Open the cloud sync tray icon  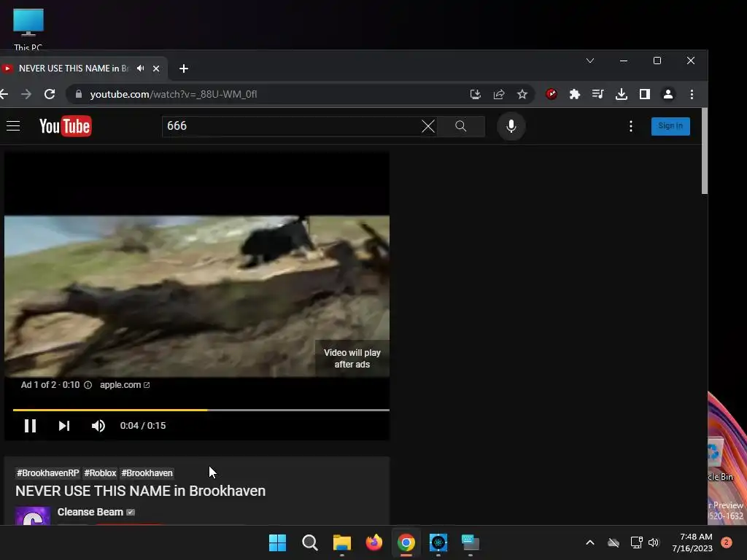point(614,542)
